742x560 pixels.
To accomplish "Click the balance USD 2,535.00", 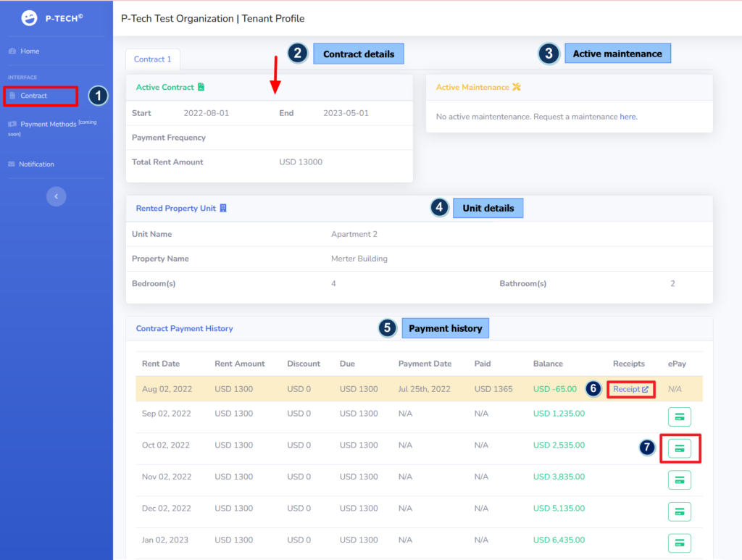I will click(x=559, y=445).
